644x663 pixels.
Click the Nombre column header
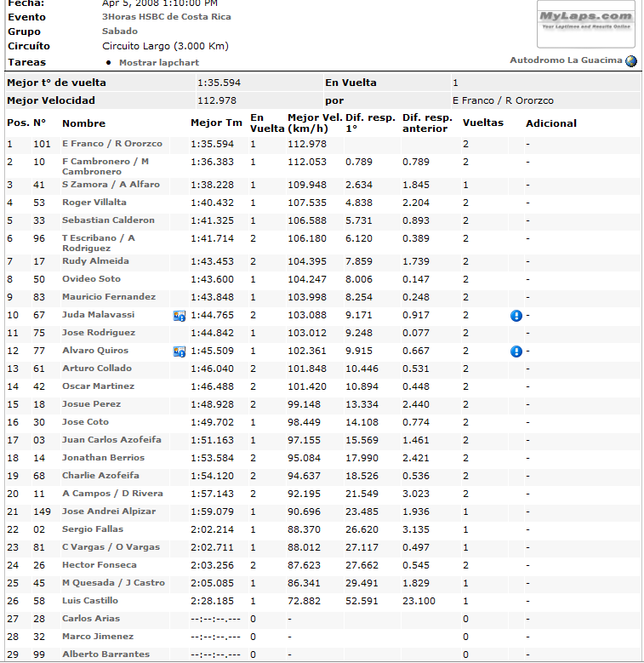83,123
